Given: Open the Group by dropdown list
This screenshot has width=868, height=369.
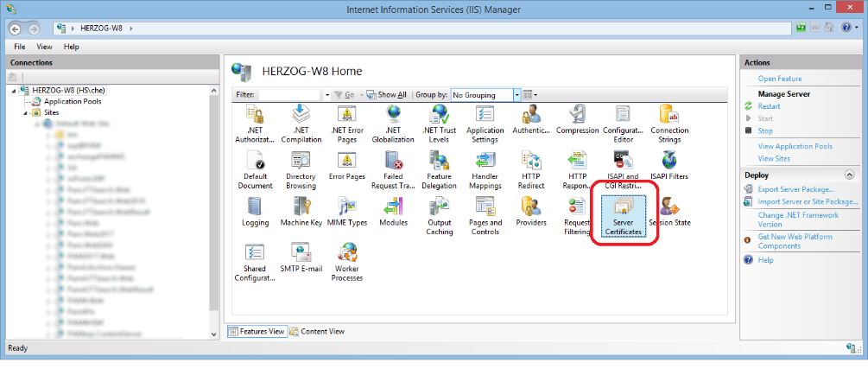Looking at the screenshot, I should tap(516, 94).
